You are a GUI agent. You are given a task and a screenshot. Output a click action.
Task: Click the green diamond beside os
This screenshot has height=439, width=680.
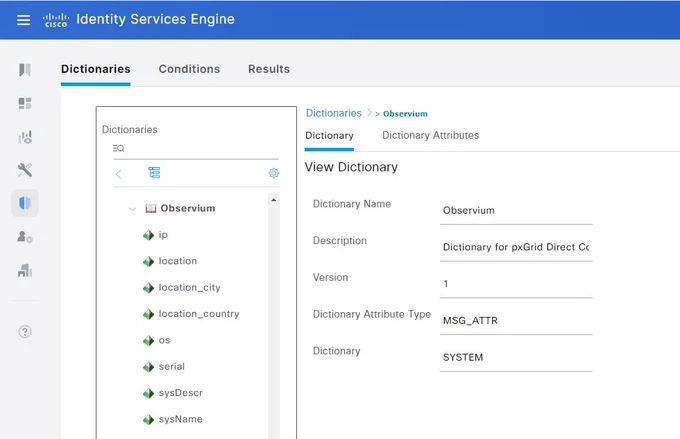point(148,341)
